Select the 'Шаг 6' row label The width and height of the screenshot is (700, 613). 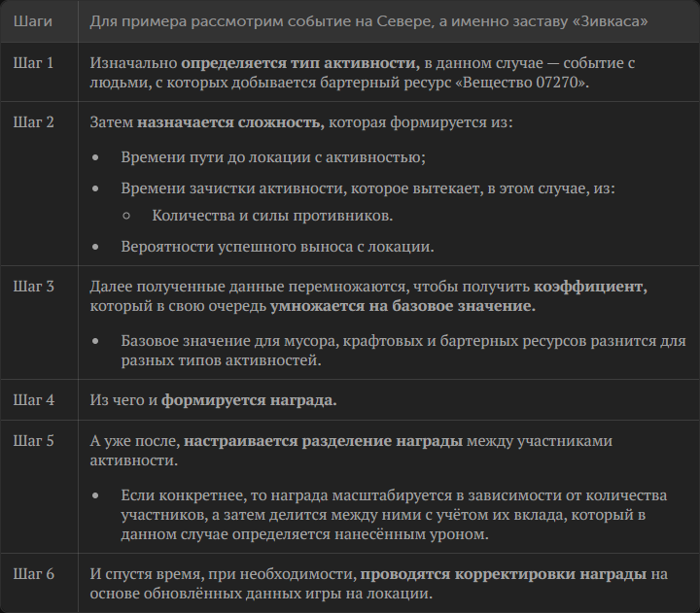point(33,574)
